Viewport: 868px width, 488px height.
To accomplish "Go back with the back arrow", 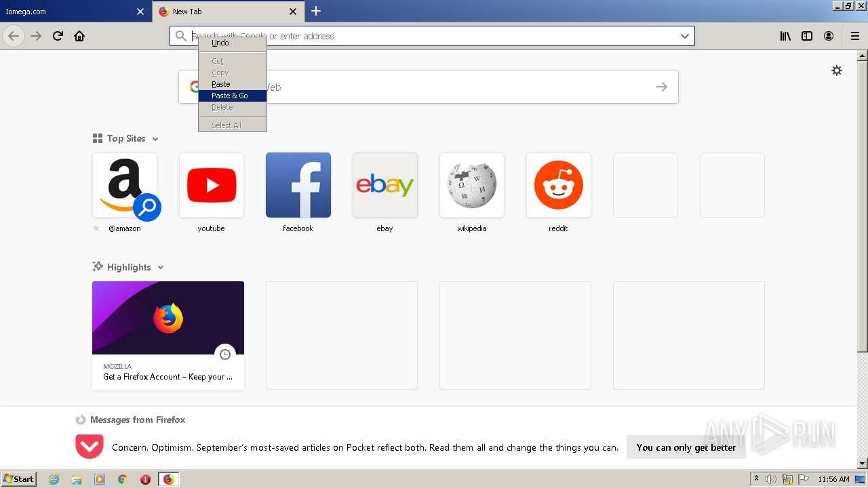I will [14, 36].
